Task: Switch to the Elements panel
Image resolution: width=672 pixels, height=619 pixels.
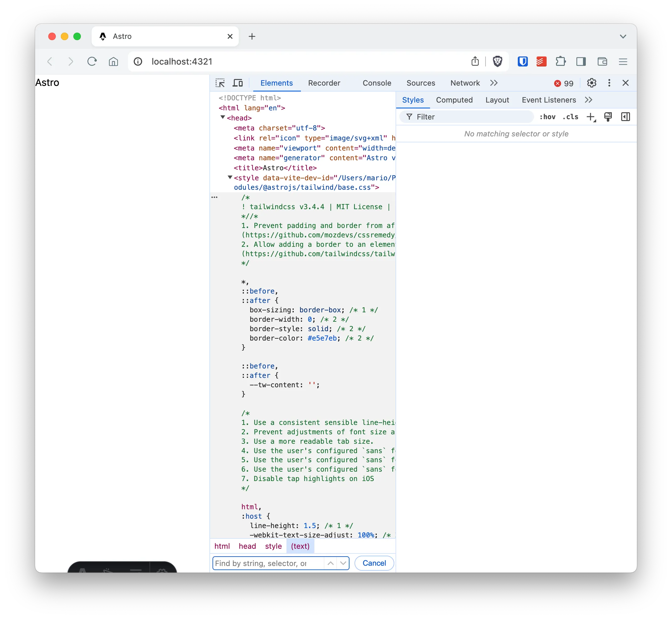Action: (276, 83)
